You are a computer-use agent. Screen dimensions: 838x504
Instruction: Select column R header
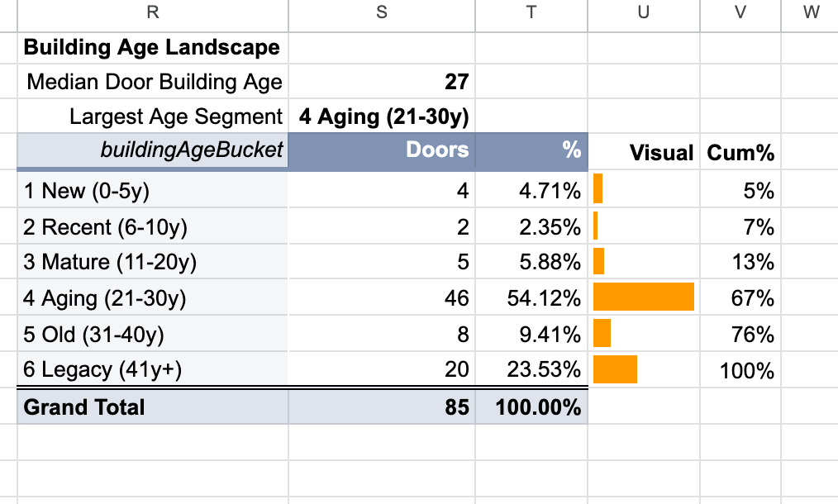[153, 13]
